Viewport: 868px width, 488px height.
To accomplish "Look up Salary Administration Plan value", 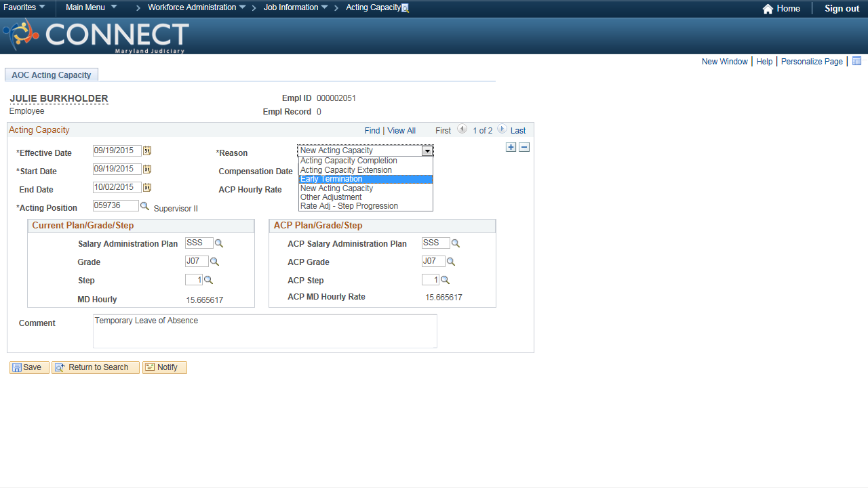I will click(219, 243).
